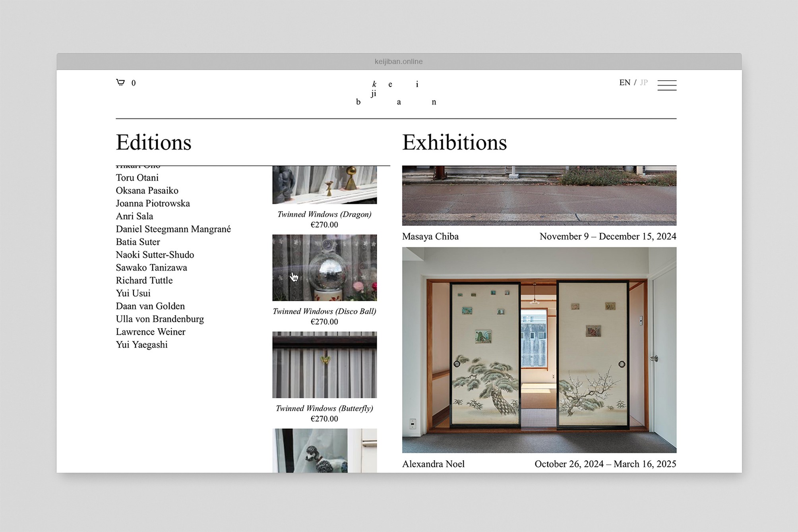Open the Twinned Windows (Butterfly) listing

[324, 408]
